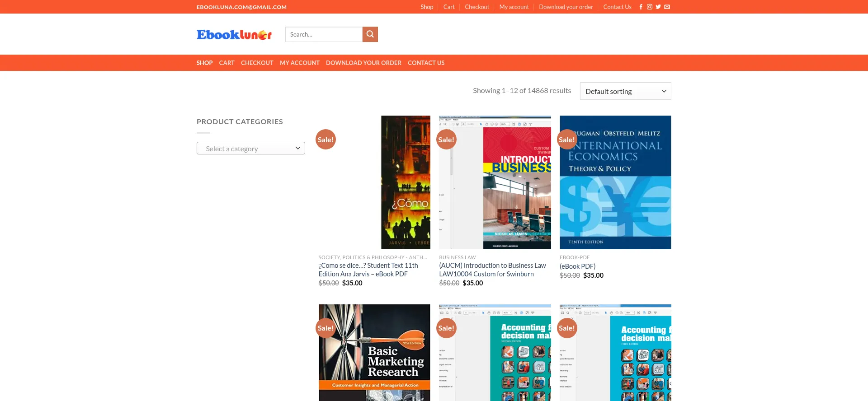
Task: Click My account link in top bar
Action: pos(514,7)
